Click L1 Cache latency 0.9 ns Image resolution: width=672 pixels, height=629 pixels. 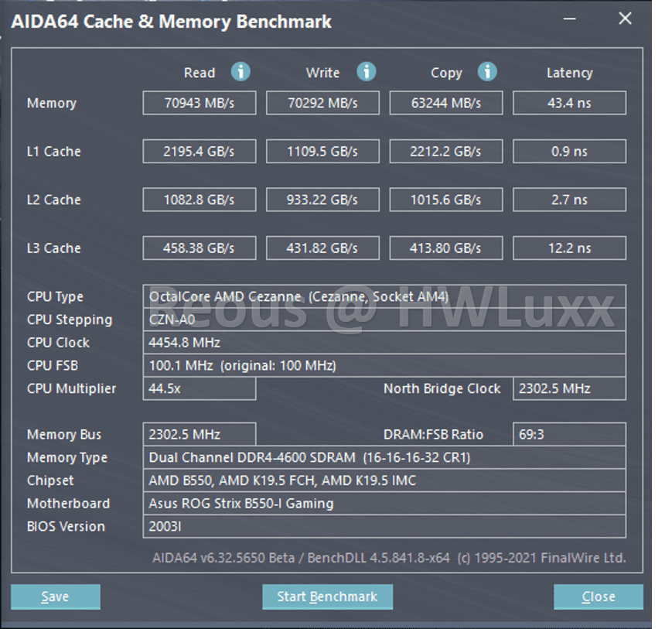point(570,152)
